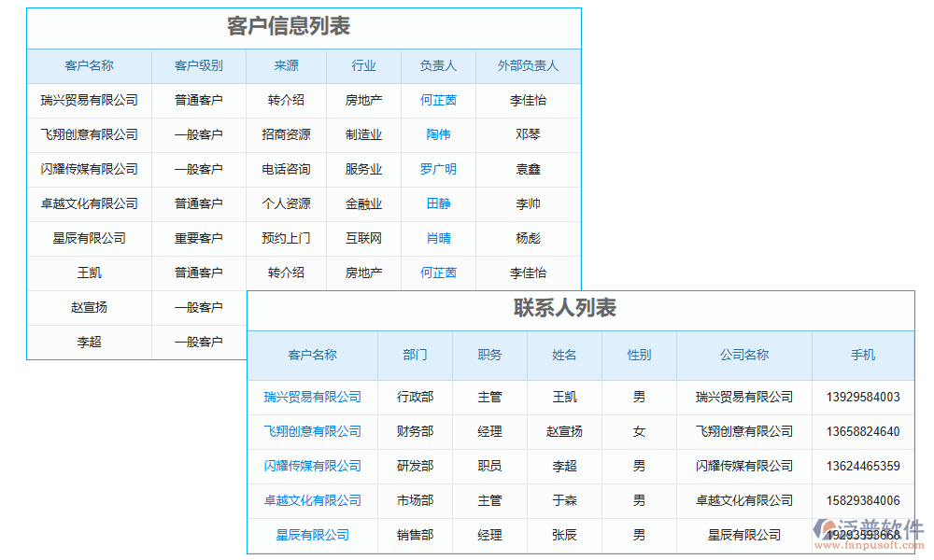This screenshot has width=934, height=560.
Task: Select the 瑞兴贸易有限公司 link in contacts list
Action: coord(313,397)
